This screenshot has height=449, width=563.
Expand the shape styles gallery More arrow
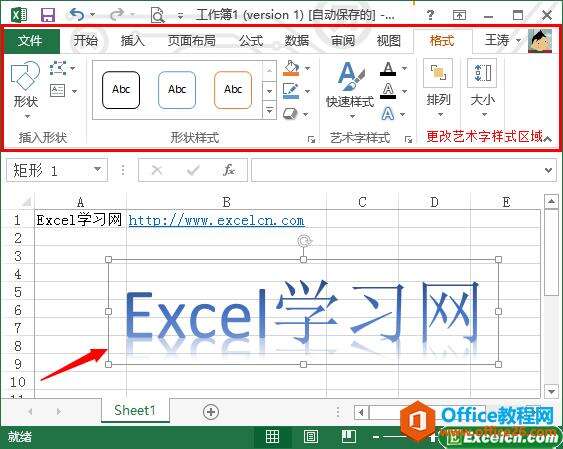click(x=269, y=111)
